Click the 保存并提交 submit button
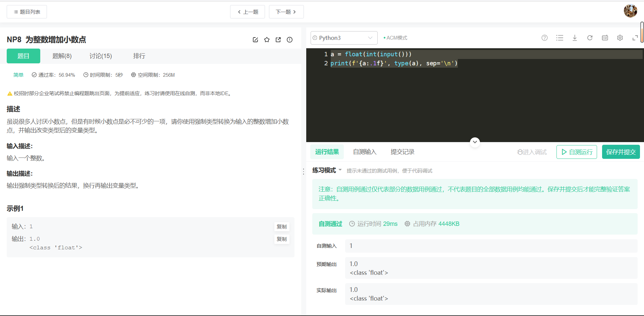Image resolution: width=644 pixels, height=316 pixels. [621, 152]
